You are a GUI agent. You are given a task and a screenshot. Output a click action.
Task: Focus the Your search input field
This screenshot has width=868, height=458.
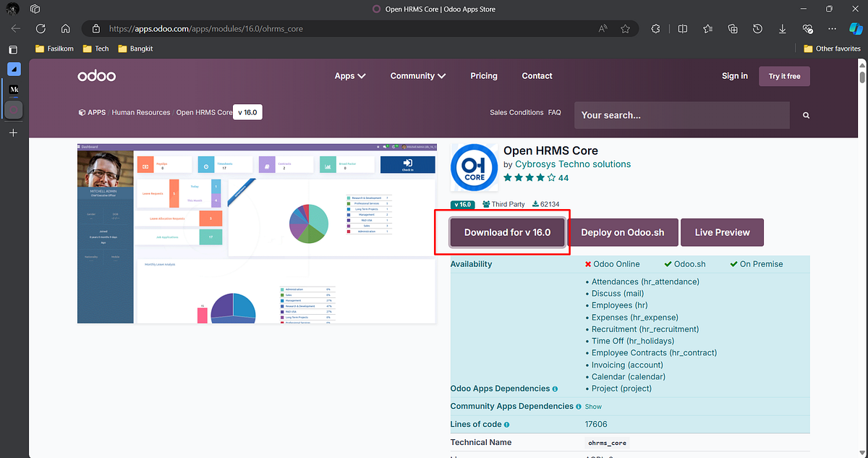[682, 115]
